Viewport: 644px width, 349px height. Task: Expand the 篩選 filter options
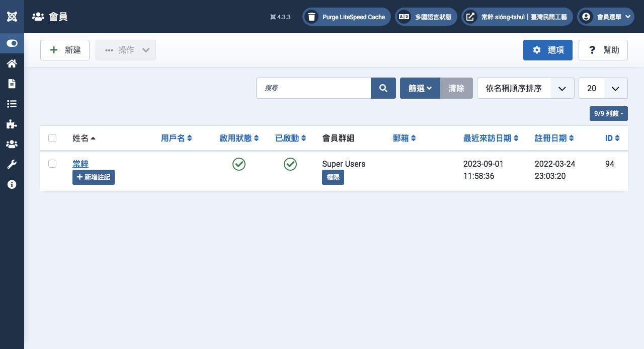pos(420,88)
